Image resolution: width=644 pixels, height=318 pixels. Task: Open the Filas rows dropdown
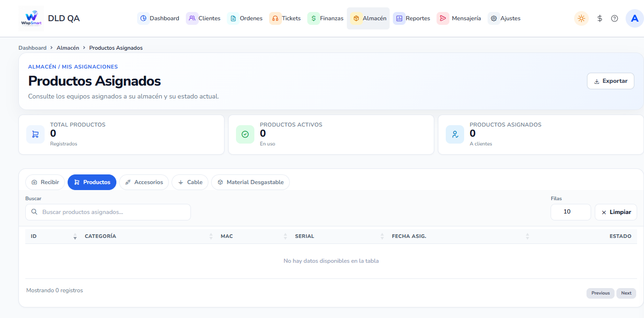tap(571, 212)
